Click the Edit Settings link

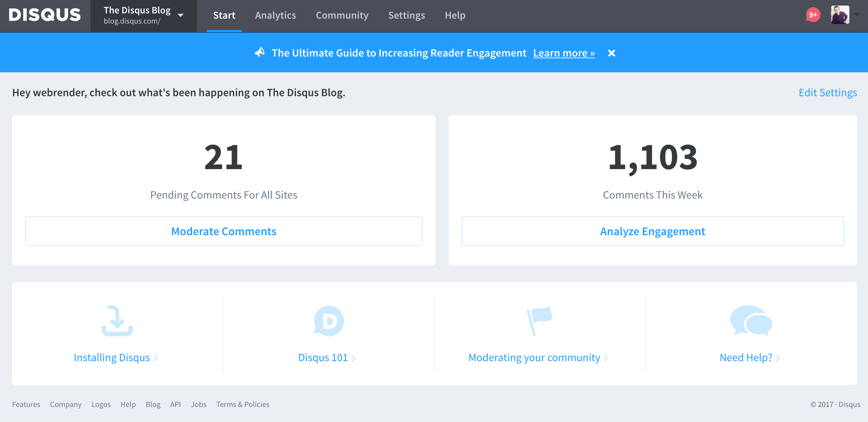[827, 92]
